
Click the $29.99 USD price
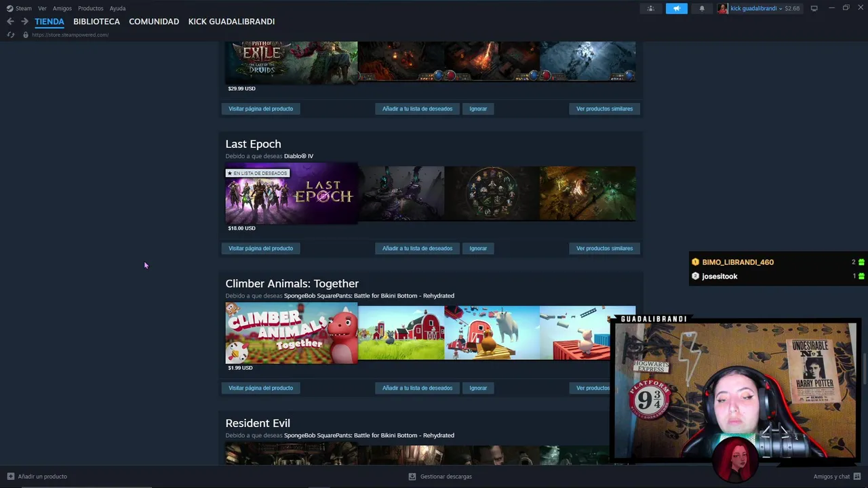pos(241,88)
